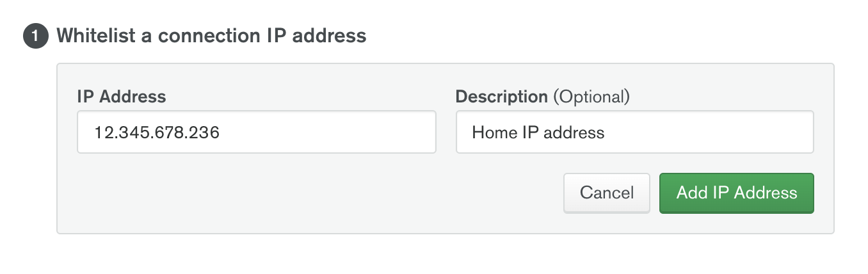Image resolution: width=868 pixels, height=274 pixels.
Task: Focus the Description input field
Action: 634,133
